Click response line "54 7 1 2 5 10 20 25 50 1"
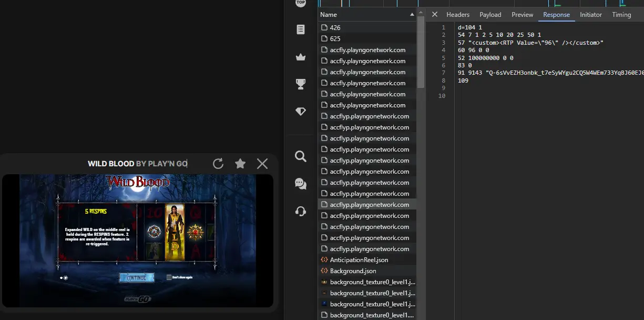The height and width of the screenshot is (320, 644). [499, 35]
